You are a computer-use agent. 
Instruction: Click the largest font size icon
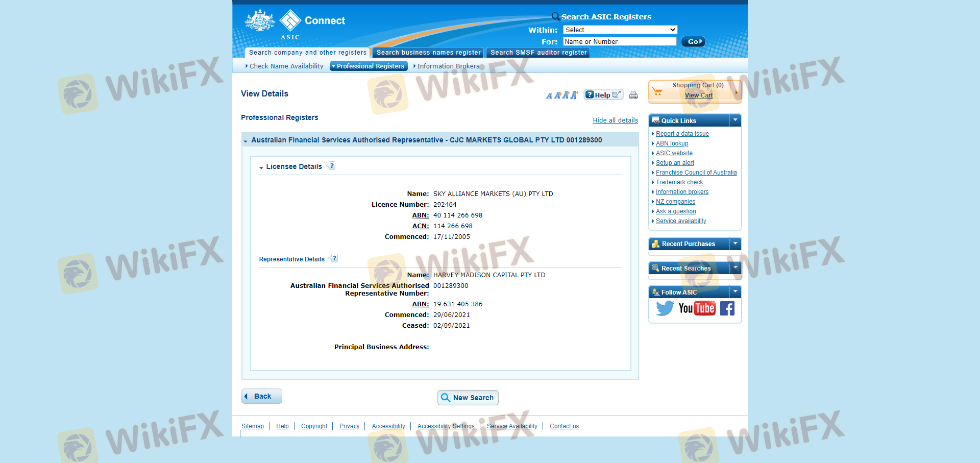574,95
